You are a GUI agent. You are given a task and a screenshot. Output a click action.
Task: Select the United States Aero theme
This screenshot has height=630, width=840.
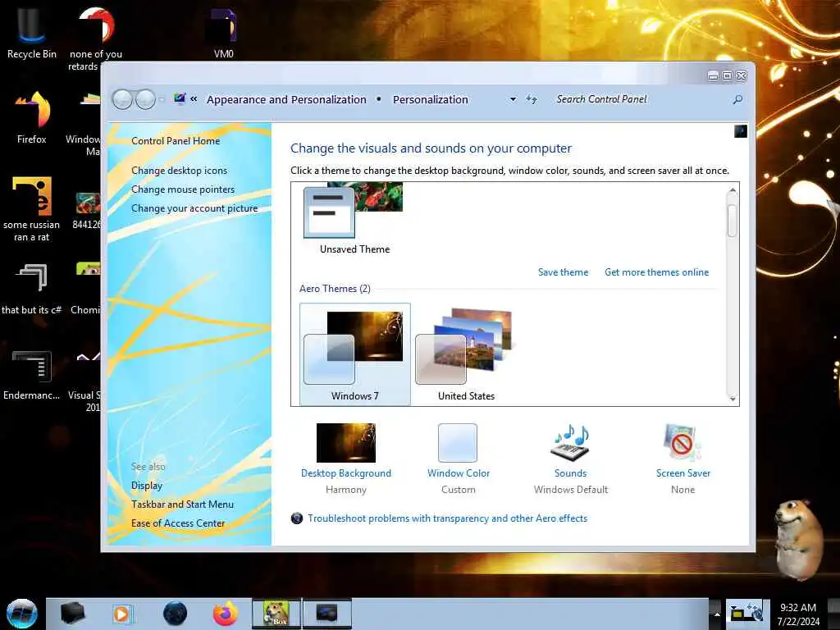[466, 354]
